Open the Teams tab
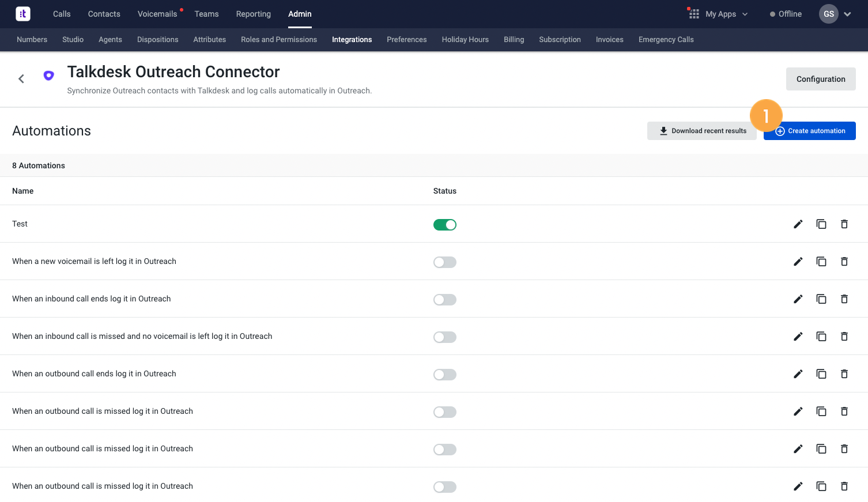868x502 pixels. [206, 14]
